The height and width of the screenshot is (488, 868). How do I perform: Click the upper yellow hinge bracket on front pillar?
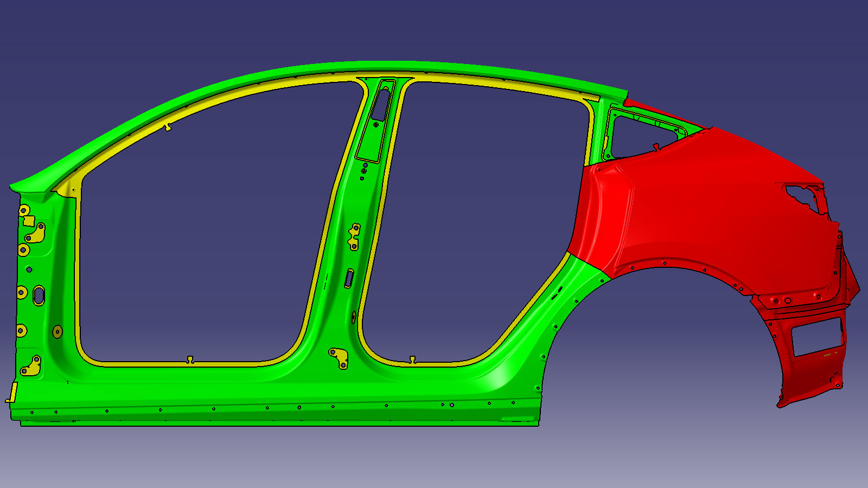coord(36,234)
